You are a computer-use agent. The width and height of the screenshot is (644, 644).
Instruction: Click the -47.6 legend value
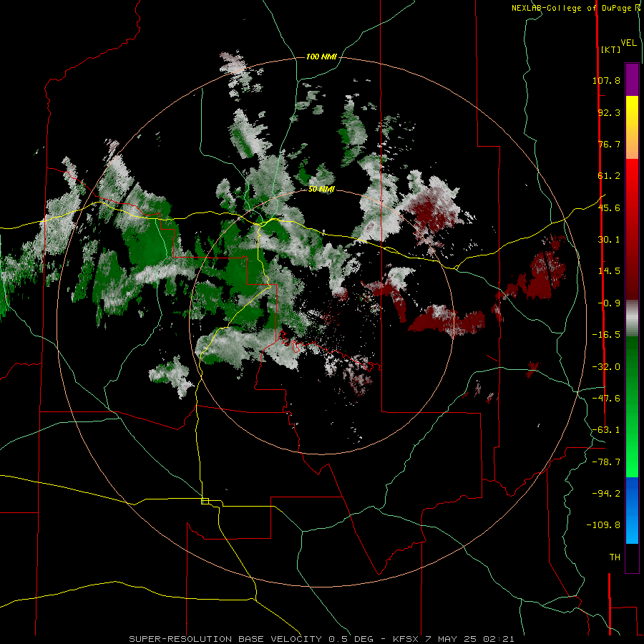pyautogui.click(x=606, y=399)
